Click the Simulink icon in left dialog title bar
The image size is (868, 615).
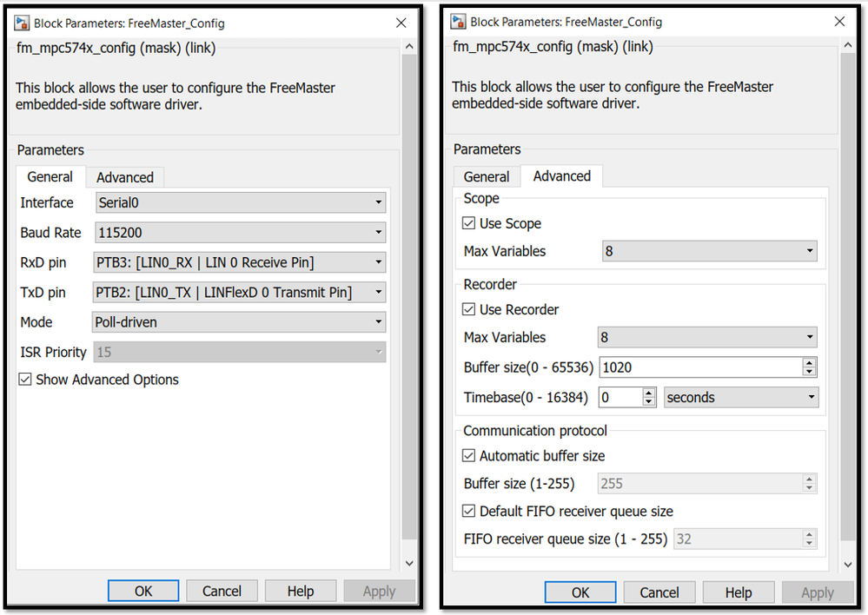(22, 23)
